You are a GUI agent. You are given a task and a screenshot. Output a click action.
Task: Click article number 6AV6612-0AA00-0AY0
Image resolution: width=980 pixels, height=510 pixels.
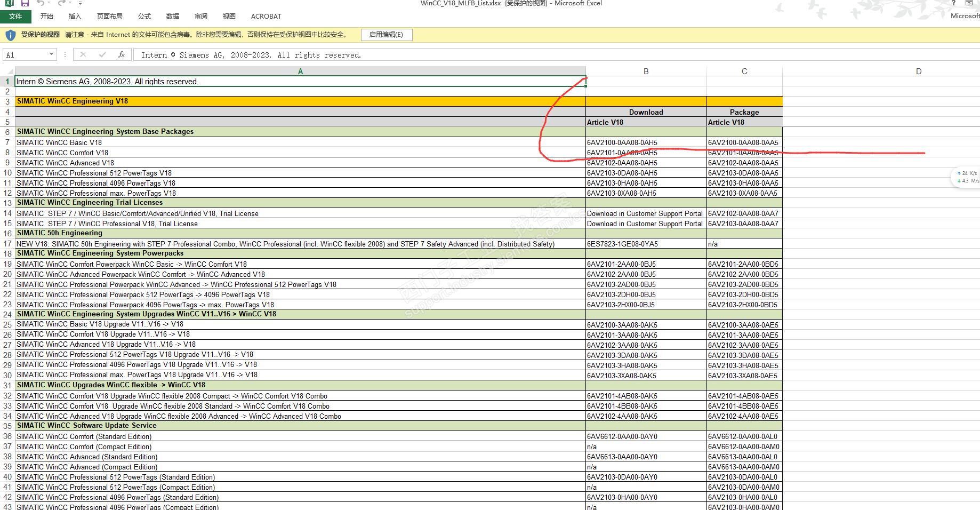pyautogui.click(x=646, y=436)
